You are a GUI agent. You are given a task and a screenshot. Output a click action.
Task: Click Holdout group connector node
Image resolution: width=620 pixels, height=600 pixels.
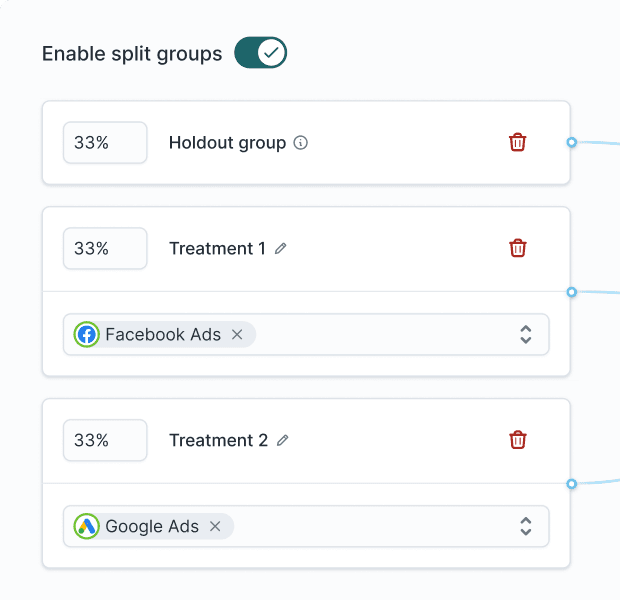[x=572, y=143]
